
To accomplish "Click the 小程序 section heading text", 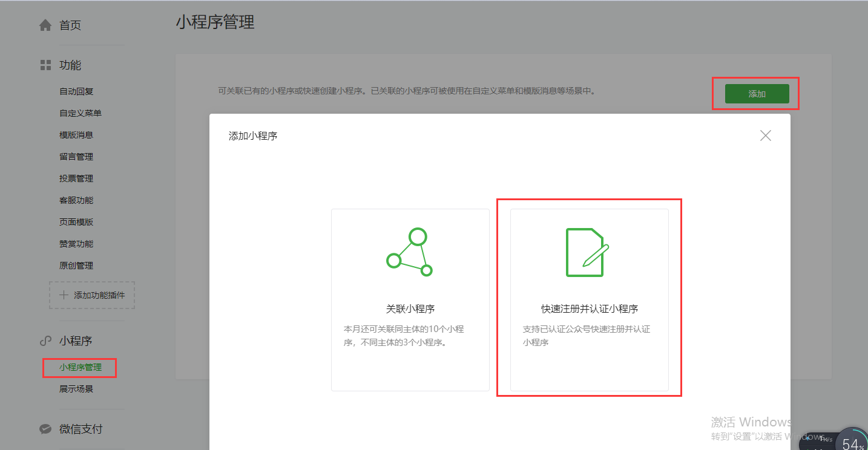I will 76,341.
